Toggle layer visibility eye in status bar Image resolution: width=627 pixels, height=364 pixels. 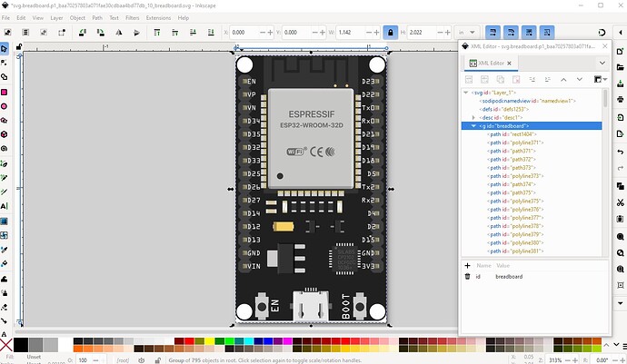(141, 360)
